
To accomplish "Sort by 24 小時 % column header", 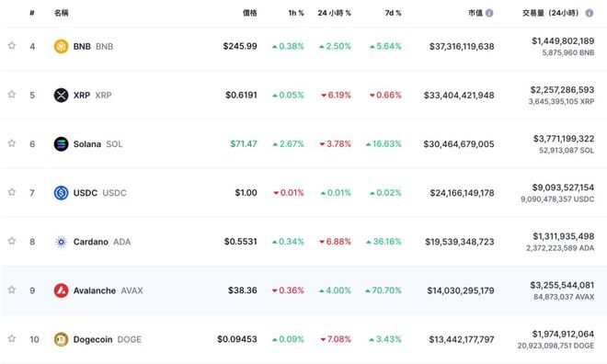I will pos(335,13).
